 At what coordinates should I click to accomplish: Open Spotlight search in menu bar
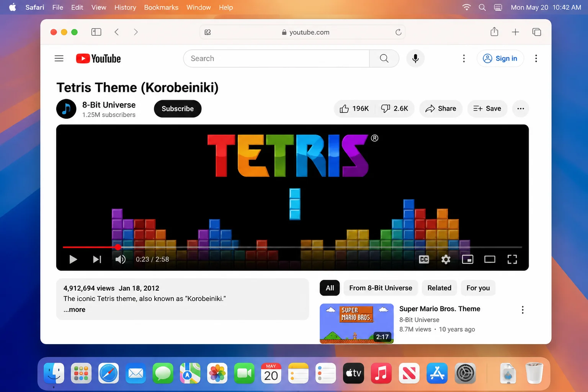482,7
